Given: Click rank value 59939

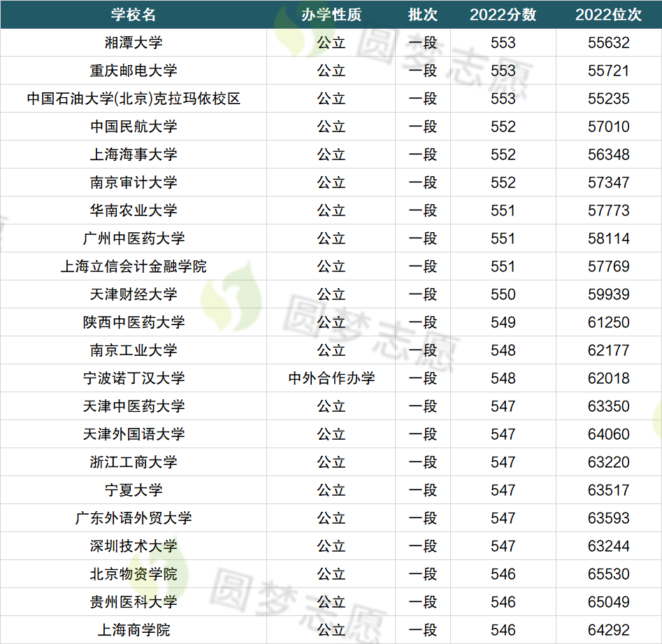Looking at the screenshot, I should pos(608,294).
